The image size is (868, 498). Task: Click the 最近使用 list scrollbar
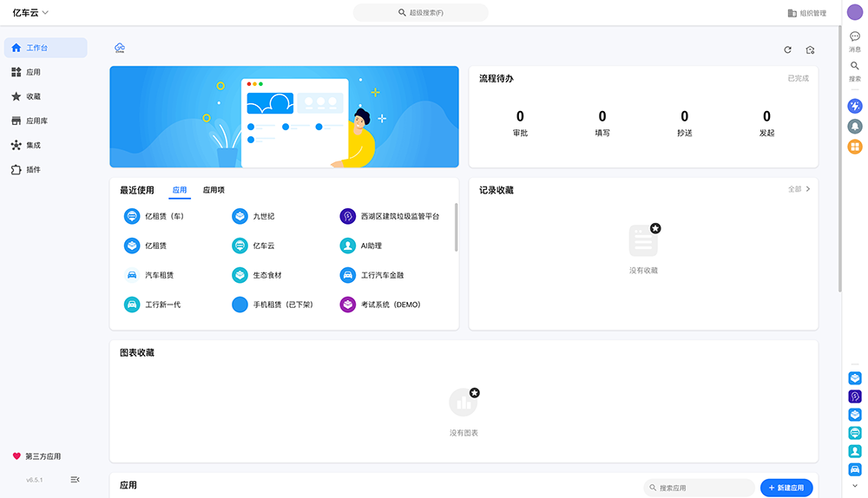pyautogui.click(x=456, y=228)
